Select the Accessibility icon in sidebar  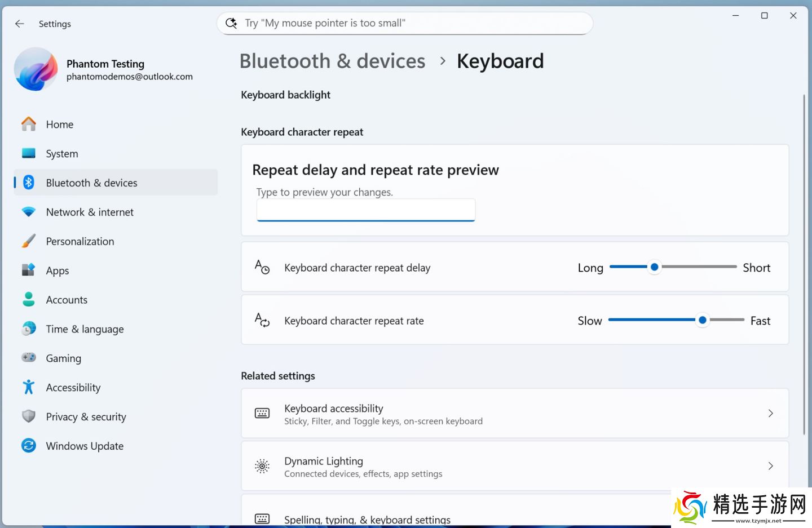pos(29,387)
